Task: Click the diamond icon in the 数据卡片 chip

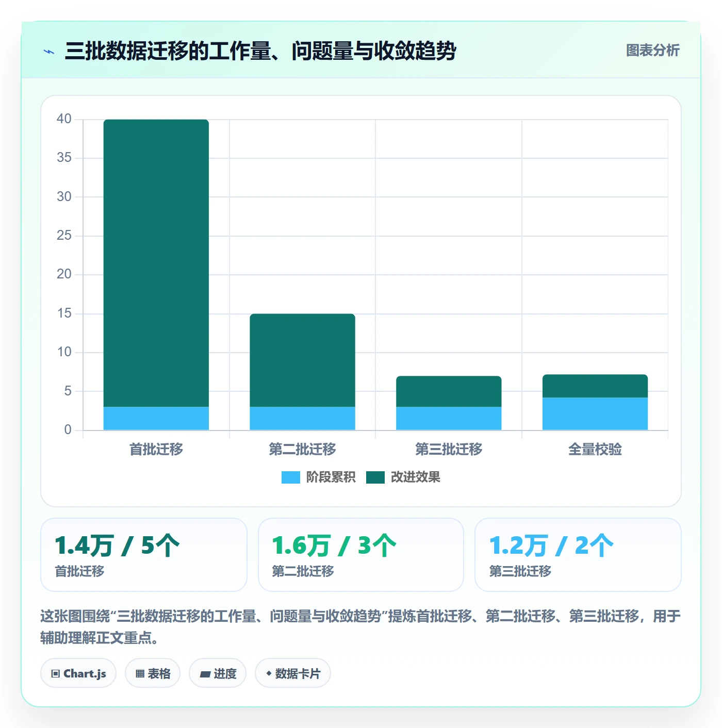Action: coord(269,673)
